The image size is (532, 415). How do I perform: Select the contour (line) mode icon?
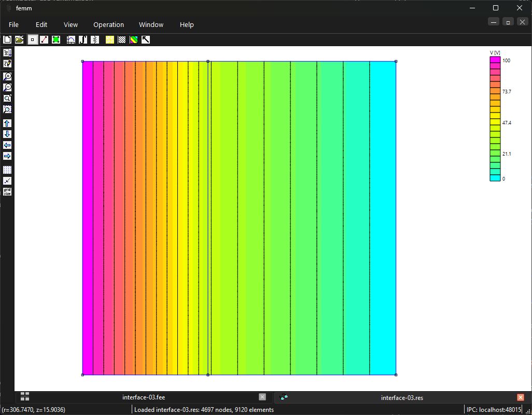(44, 40)
